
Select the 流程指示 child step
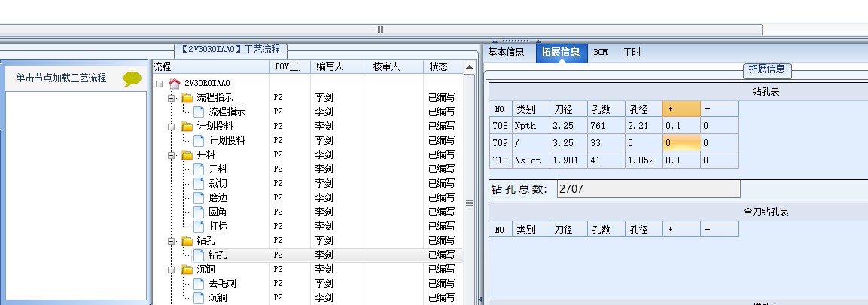coord(227,112)
